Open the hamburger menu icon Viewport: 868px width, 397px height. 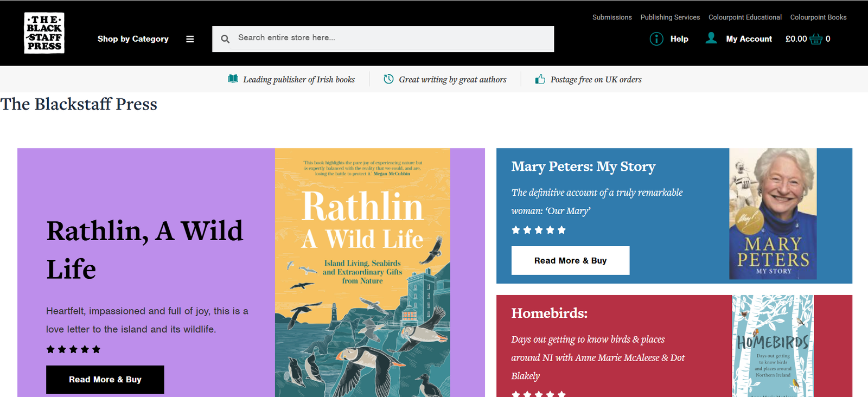[x=190, y=39]
